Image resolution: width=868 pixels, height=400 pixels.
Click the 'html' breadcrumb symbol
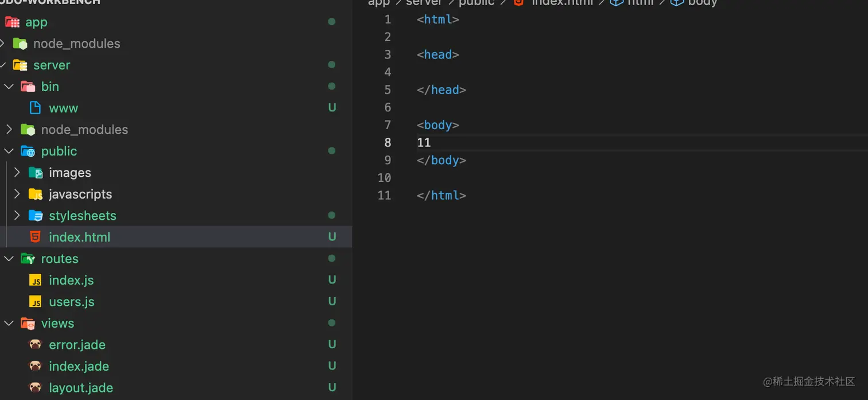click(x=640, y=3)
